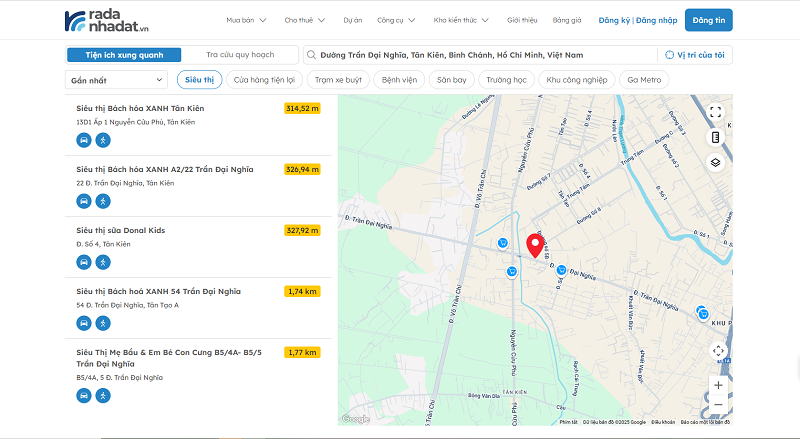Click the 1,77 km distance badge
Image resolution: width=800 pixels, height=439 pixels.
coord(303,352)
